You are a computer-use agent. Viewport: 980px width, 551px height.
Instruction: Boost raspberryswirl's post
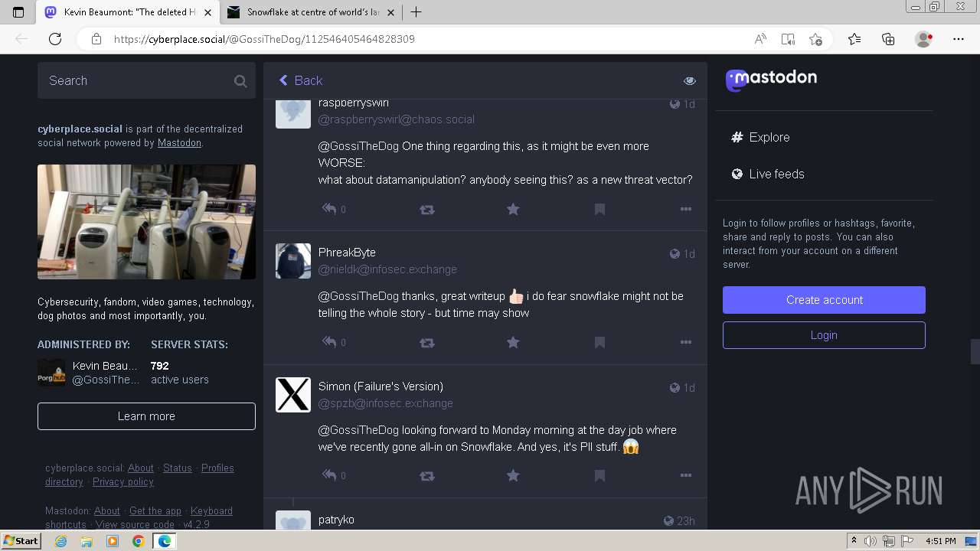click(427, 209)
